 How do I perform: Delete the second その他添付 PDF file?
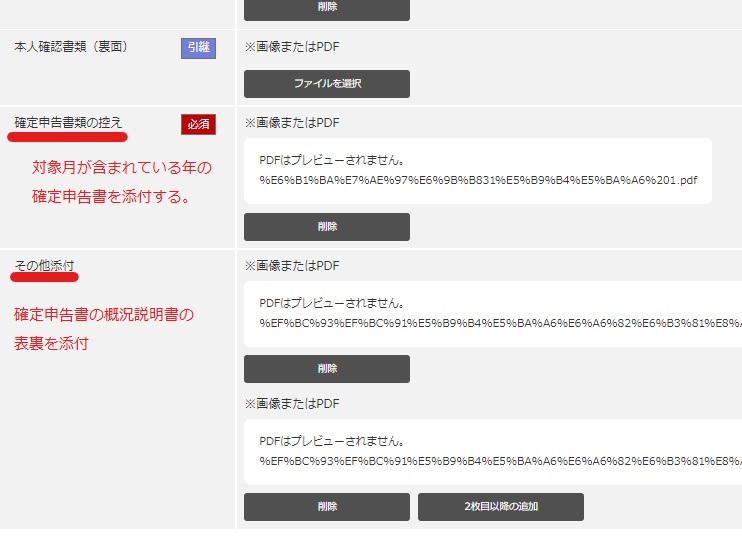tap(327, 507)
